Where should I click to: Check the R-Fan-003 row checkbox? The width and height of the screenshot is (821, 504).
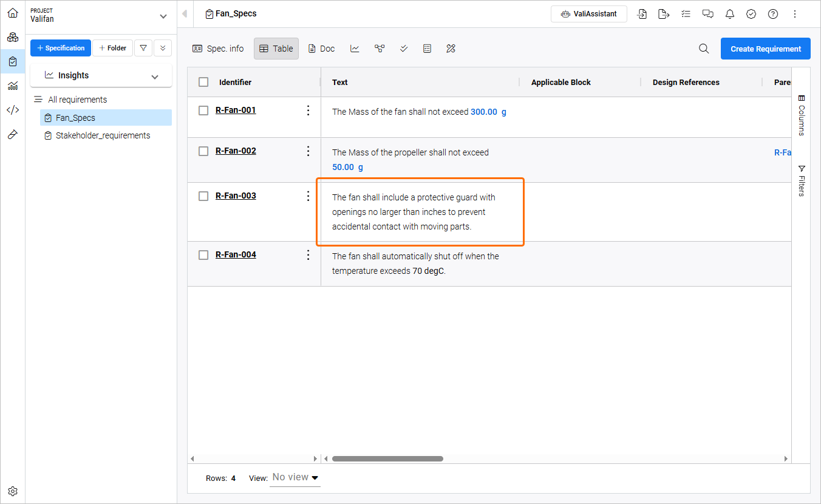(x=203, y=196)
